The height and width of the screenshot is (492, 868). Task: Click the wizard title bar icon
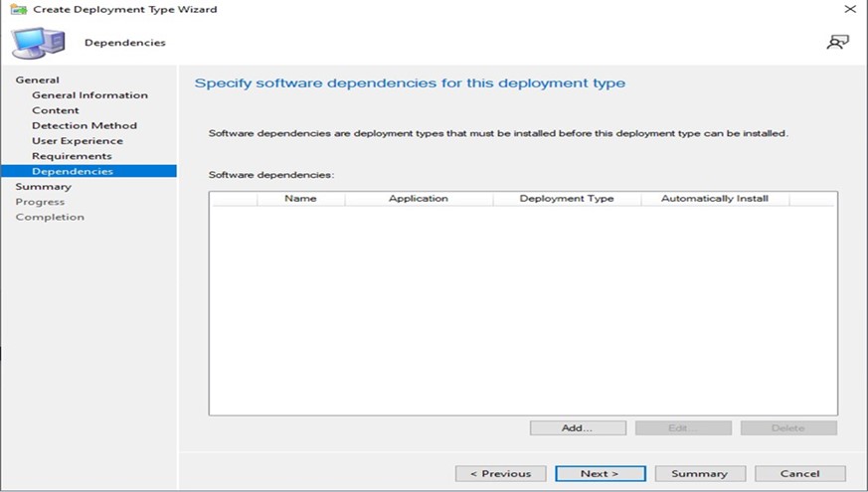[x=18, y=9]
